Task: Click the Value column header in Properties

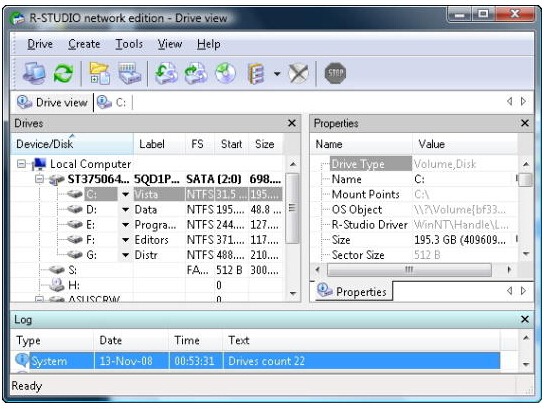Action: (x=465, y=144)
